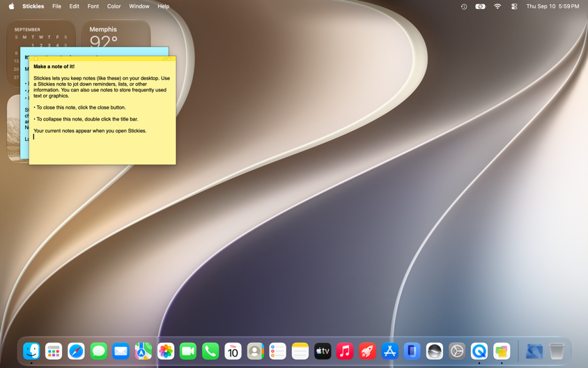Launch FaceTime from the Dock
588x368 pixels.
(x=188, y=351)
